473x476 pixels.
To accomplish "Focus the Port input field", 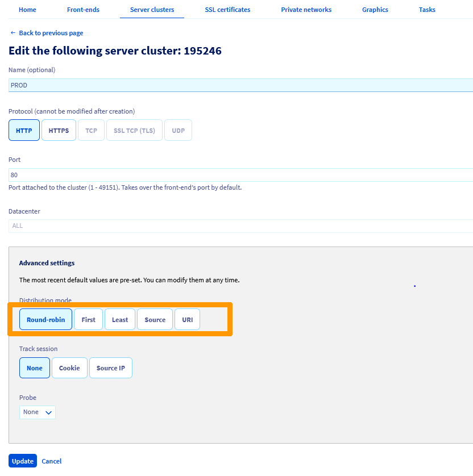I will tap(239, 175).
